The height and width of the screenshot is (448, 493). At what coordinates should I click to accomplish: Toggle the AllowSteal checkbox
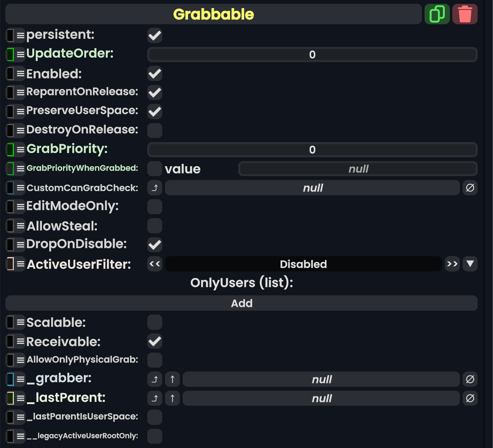click(155, 226)
